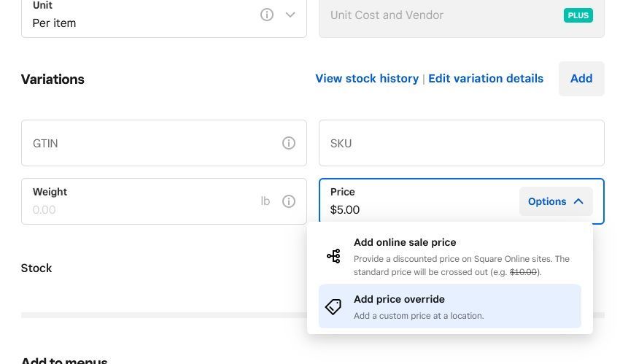The image size is (620, 364).
Task: Choose "Add online sale price" option
Action: click(405, 242)
